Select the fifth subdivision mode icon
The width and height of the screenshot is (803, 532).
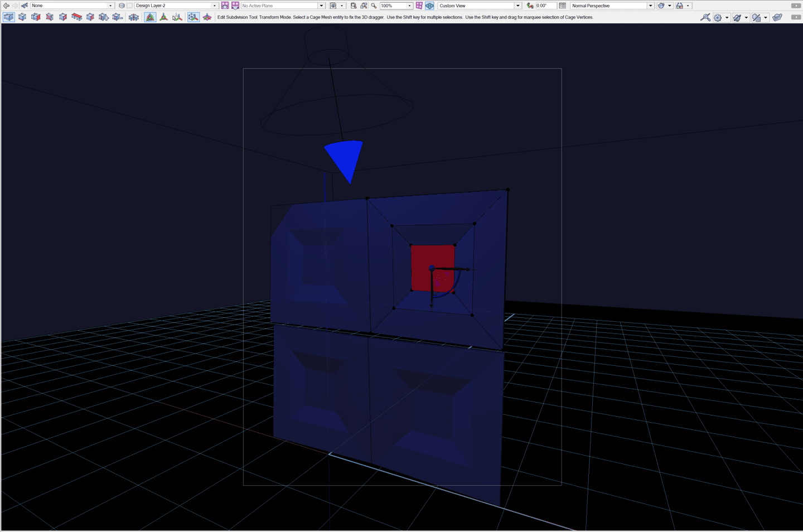pos(63,17)
